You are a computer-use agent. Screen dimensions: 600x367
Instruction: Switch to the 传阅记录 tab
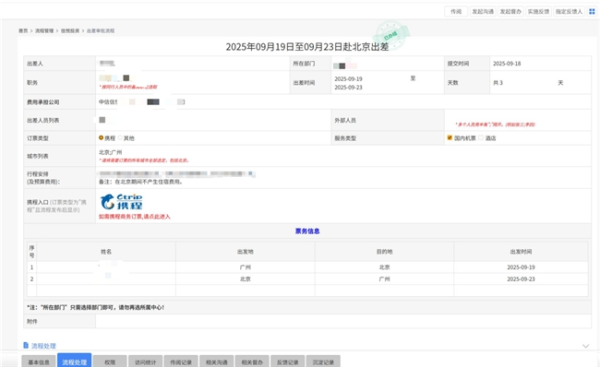coord(181,362)
